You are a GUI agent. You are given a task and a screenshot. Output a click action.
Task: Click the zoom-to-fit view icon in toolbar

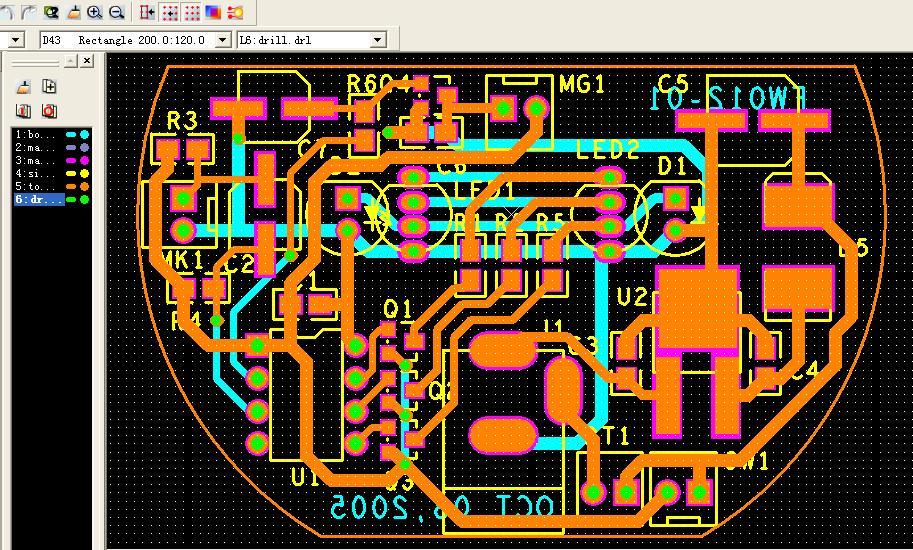(51, 12)
